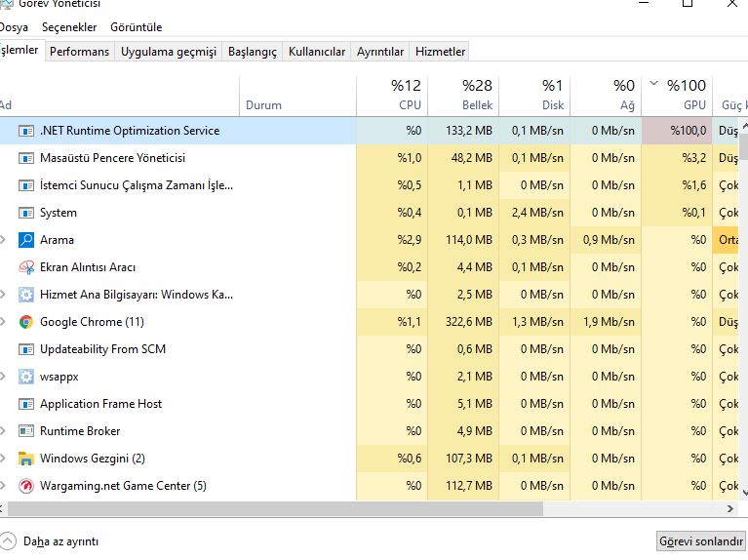Click the System process icon
Image resolution: width=748 pixels, height=560 pixels.
[25, 213]
